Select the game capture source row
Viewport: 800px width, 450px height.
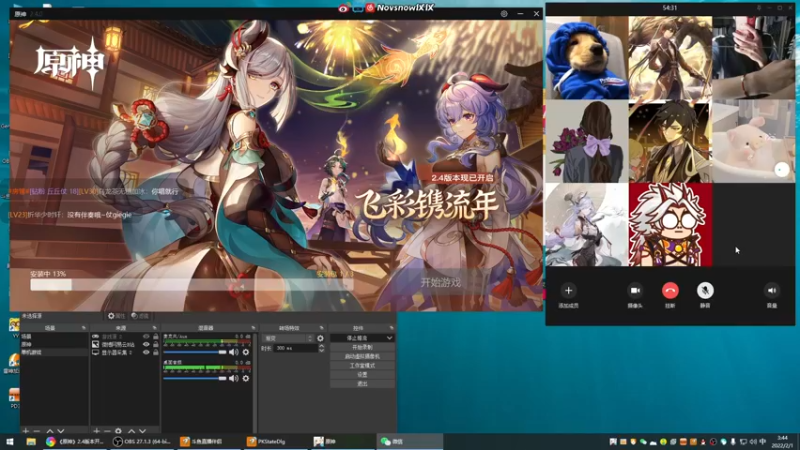click(125, 336)
